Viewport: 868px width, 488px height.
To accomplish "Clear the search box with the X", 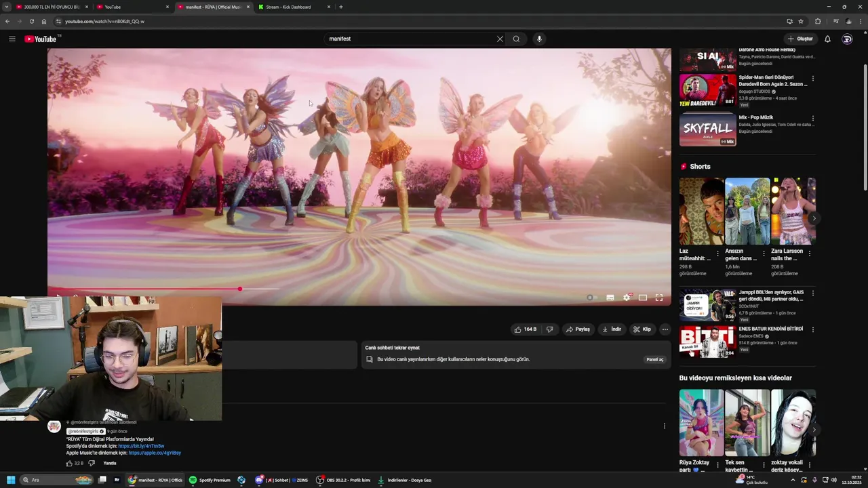I will [500, 39].
